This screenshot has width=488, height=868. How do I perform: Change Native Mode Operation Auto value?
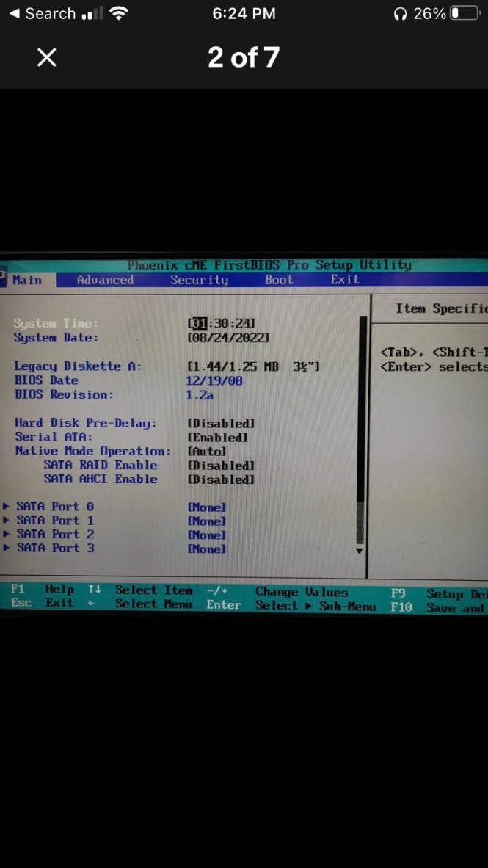(207, 452)
